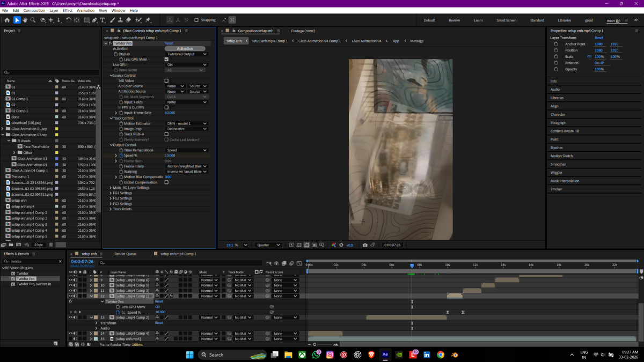This screenshot has height=362, width=644.
Task: Open After Effects from the Windows taskbar
Action: [x=385, y=354]
